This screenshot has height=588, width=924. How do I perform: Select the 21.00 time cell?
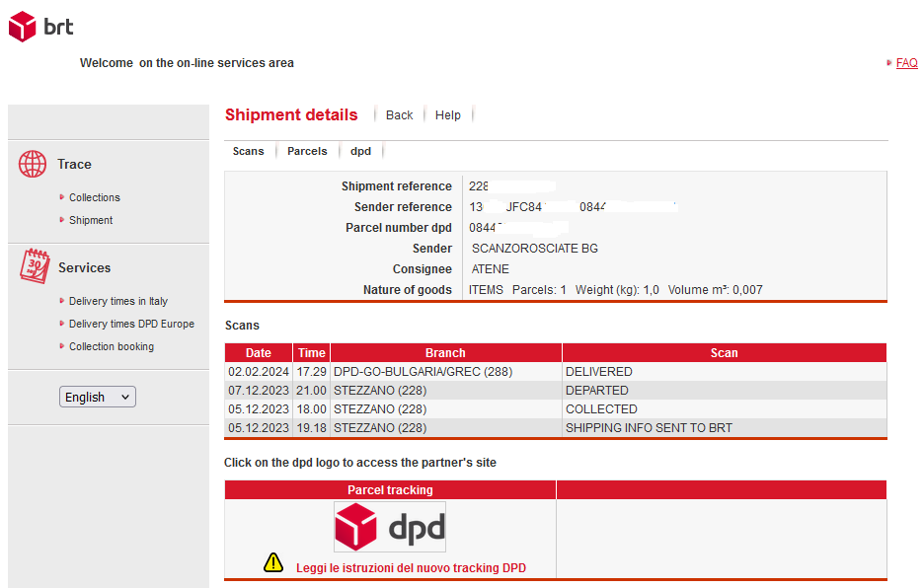(x=311, y=391)
